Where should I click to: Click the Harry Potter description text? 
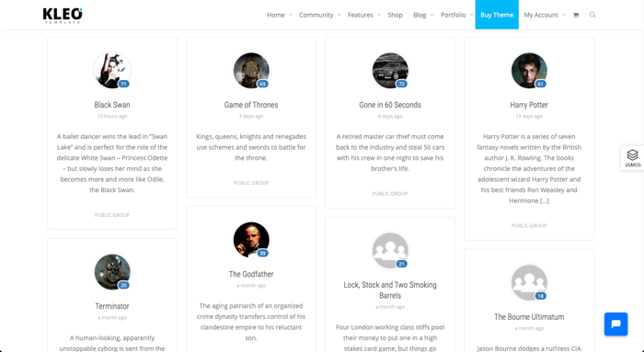pyautogui.click(x=529, y=168)
